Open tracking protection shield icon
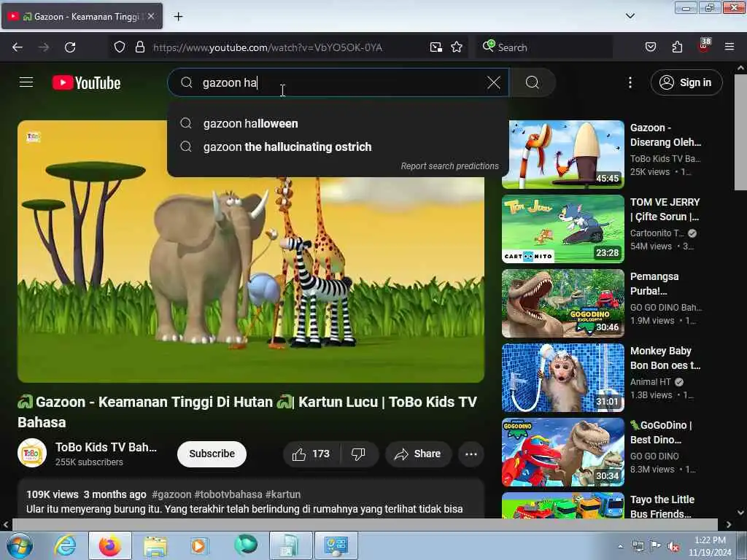 120,47
